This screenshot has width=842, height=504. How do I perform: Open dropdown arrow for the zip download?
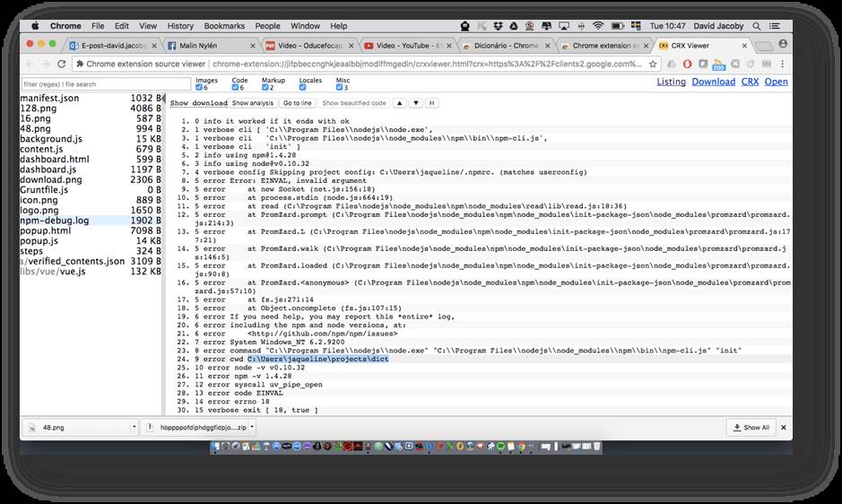(x=254, y=428)
